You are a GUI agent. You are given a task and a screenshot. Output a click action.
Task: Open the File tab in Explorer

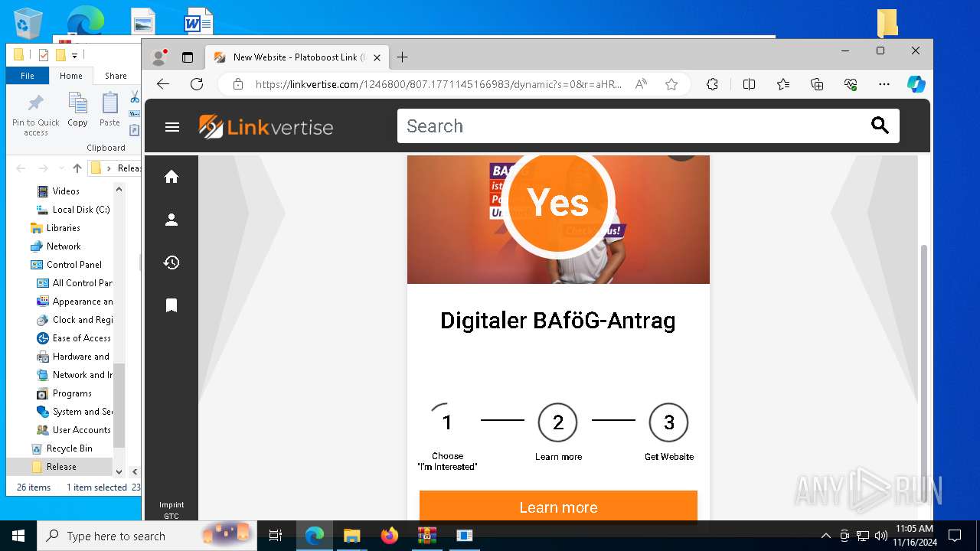pyautogui.click(x=28, y=76)
